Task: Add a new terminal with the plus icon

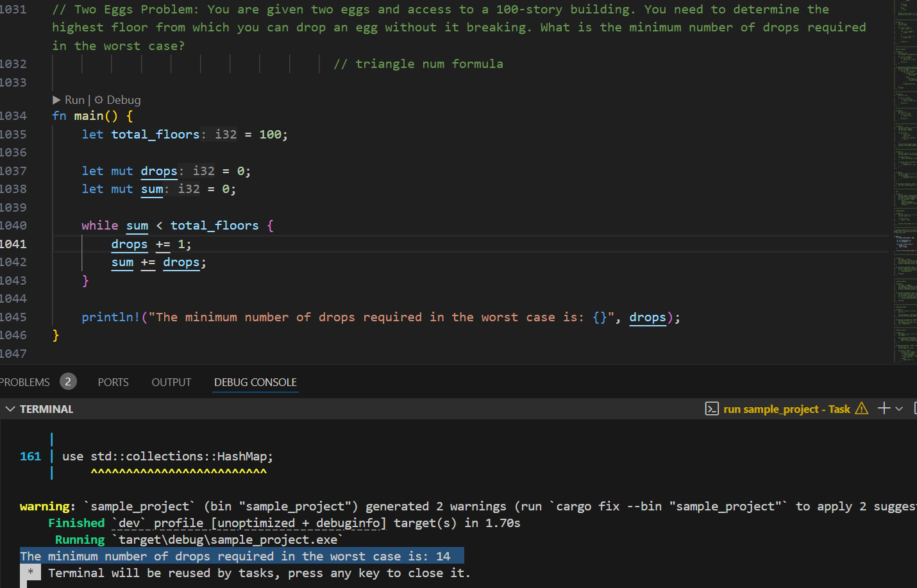Action: 884,408
